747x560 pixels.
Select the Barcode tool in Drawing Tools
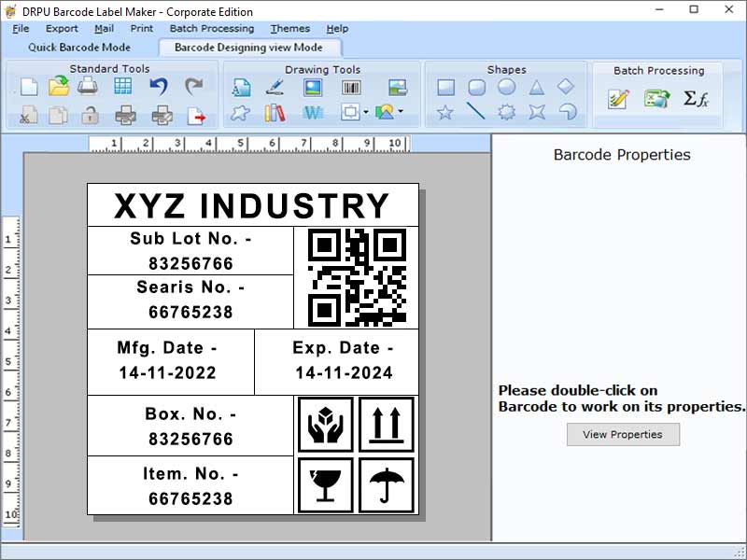pos(350,86)
